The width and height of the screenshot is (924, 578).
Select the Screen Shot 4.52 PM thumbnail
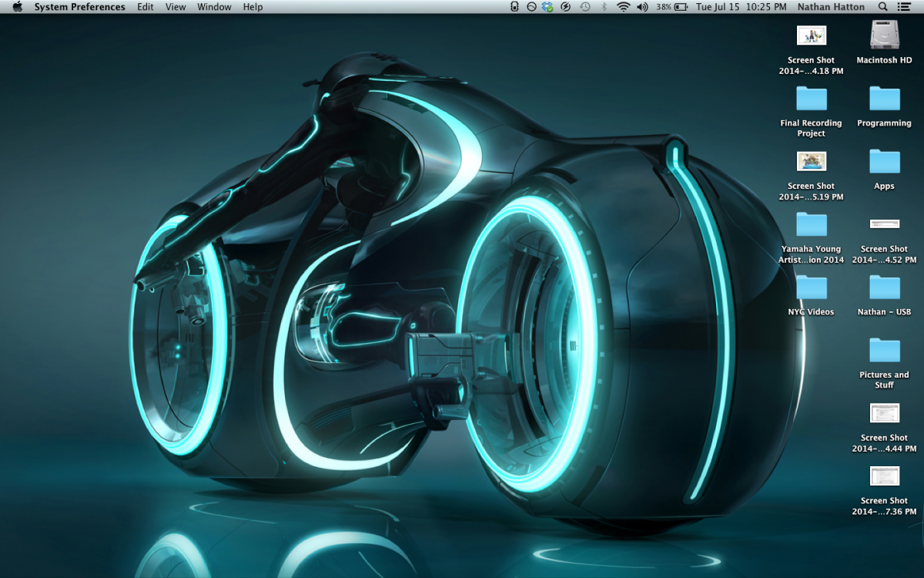[884, 224]
